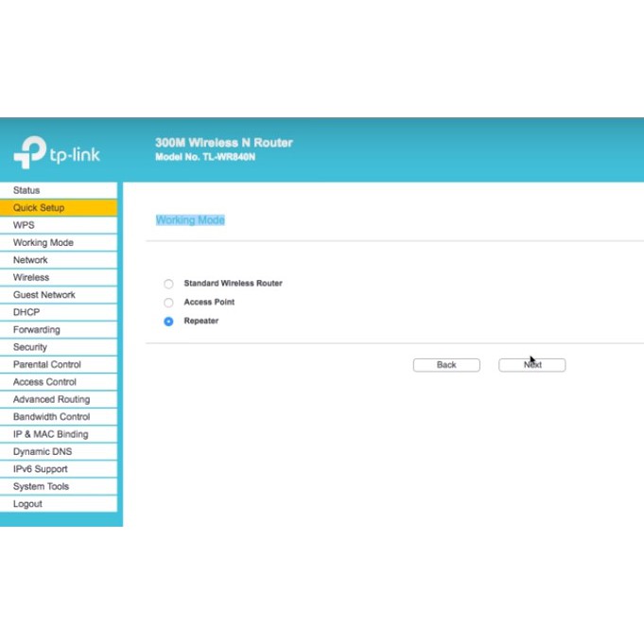
Task: Click the Back button
Action: point(446,365)
